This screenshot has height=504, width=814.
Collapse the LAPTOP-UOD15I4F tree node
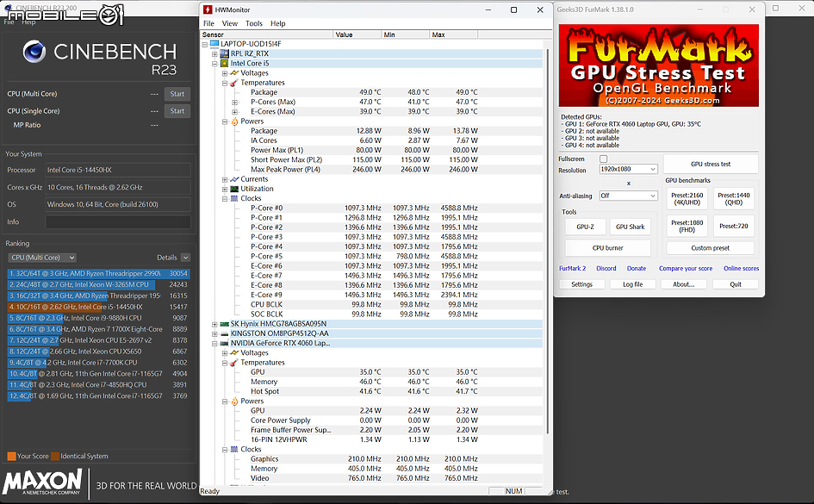(x=204, y=44)
